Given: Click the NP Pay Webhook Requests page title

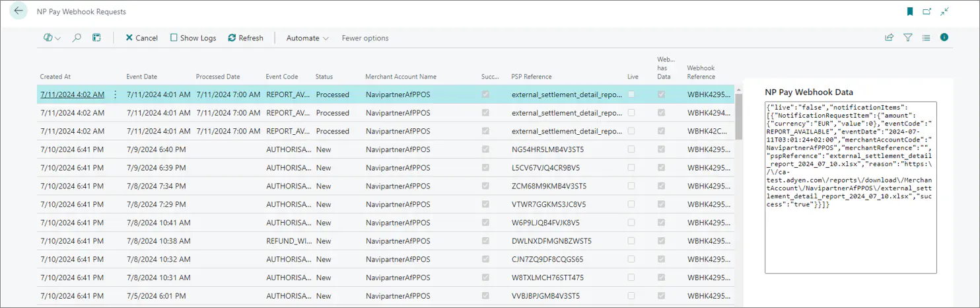Looking at the screenshot, I should coord(81,11).
